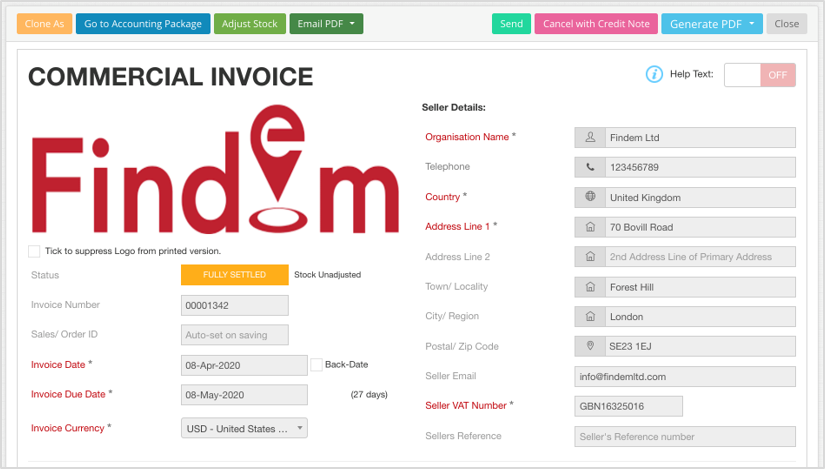The image size is (825, 469).
Task: Click the Telephone field showing 123456789
Action: (x=700, y=167)
